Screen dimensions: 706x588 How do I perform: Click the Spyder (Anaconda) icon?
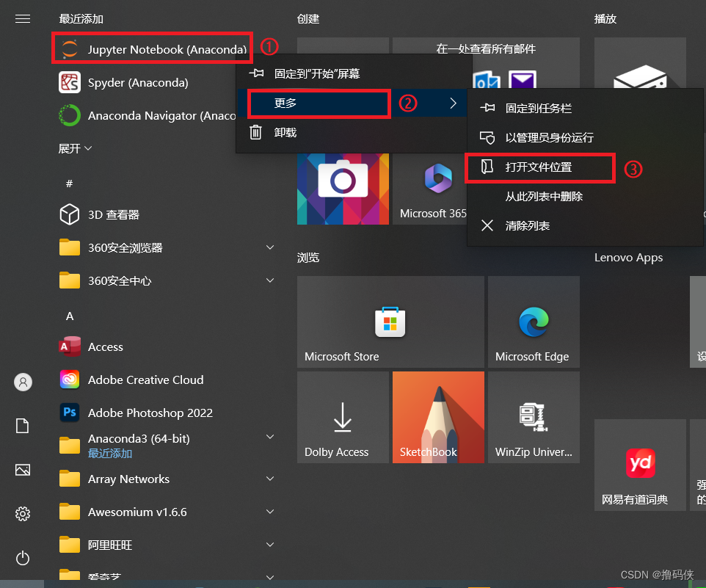point(69,82)
